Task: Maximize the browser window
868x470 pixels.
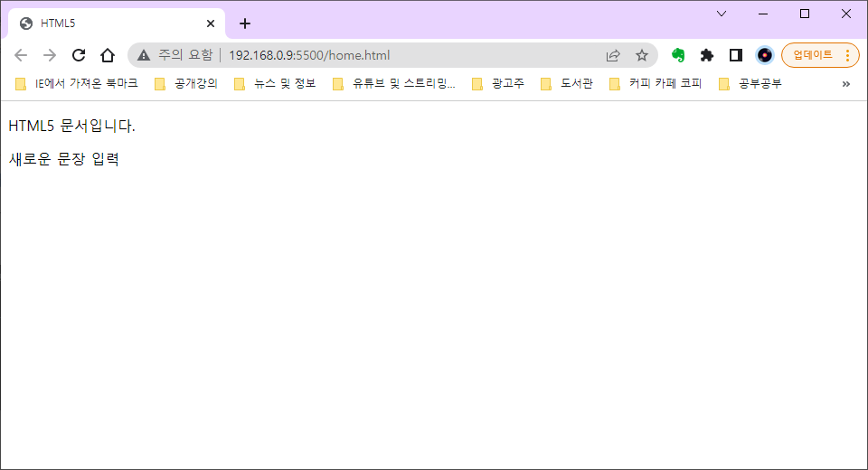Action: [x=805, y=14]
